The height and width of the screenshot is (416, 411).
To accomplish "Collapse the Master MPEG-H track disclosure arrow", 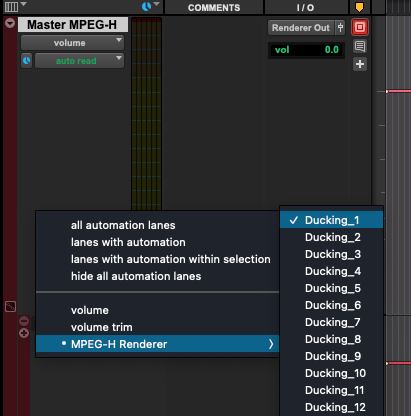I will click(x=10, y=23).
